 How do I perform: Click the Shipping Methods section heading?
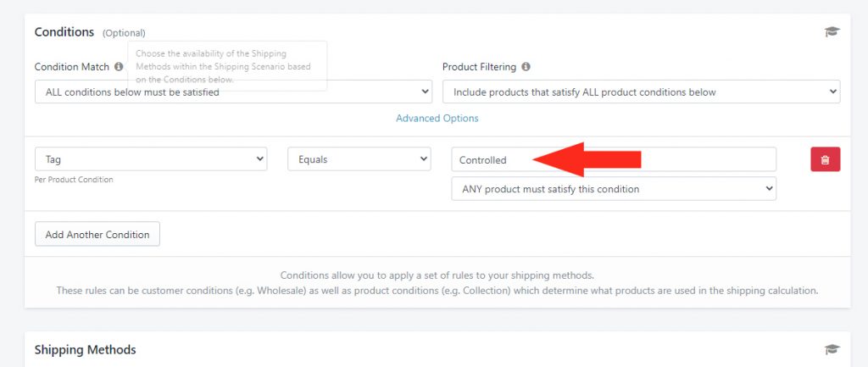coord(86,350)
